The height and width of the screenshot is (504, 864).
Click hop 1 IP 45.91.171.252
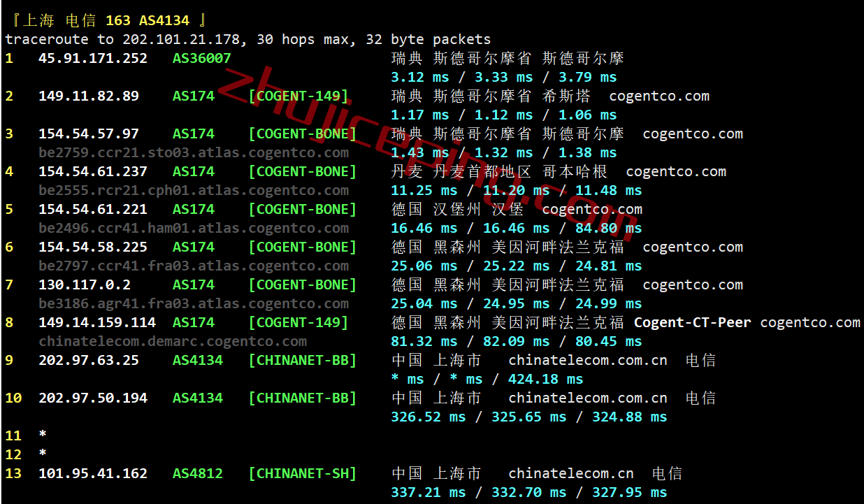click(x=93, y=58)
